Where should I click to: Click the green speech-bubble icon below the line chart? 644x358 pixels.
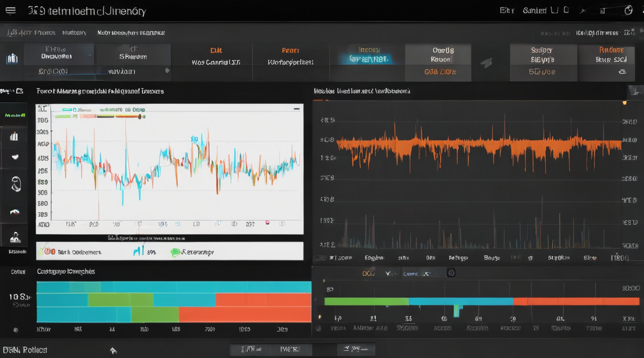click(x=175, y=252)
